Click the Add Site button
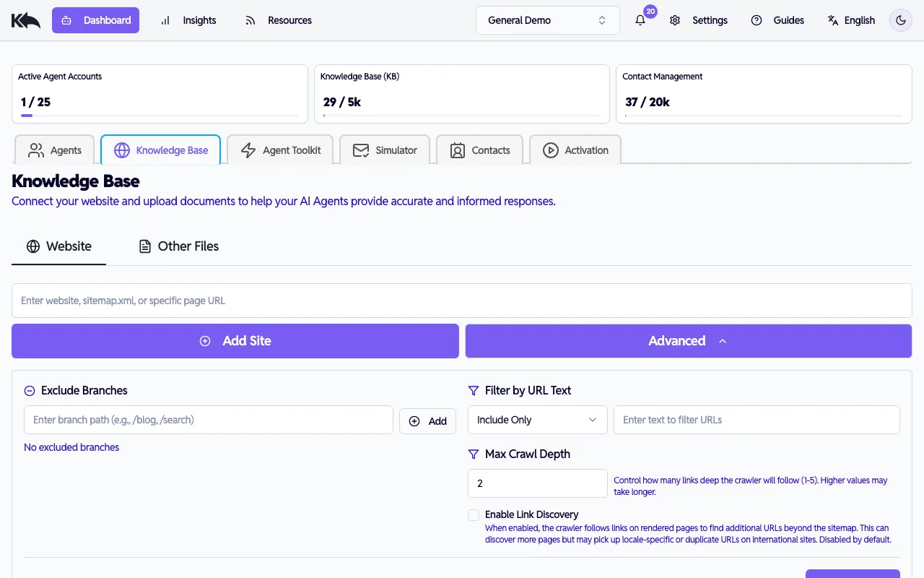Image resolution: width=924 pixels, height=578 pixels. point(235,340)
